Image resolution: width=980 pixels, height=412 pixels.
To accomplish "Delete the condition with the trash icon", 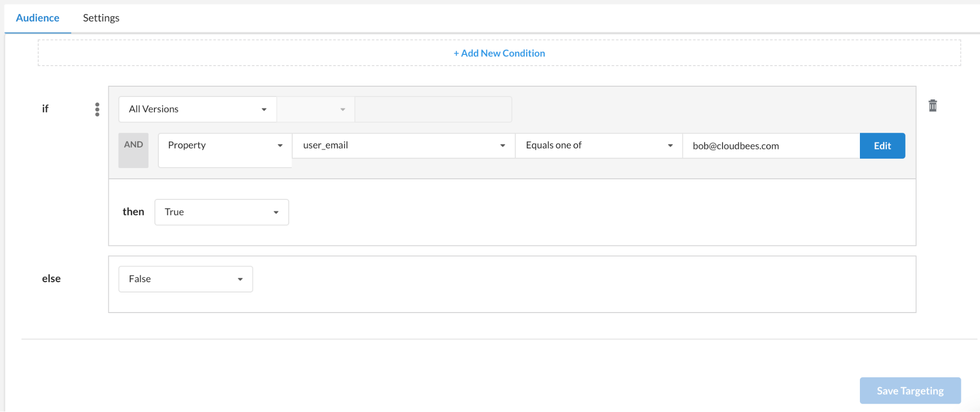I will point(932,106).
